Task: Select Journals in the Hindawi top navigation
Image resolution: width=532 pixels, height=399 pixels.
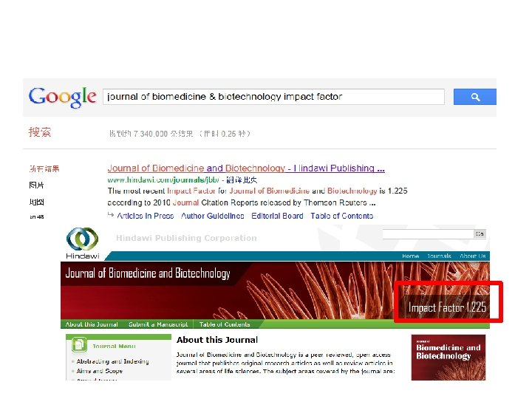Action: click(439, 256)
